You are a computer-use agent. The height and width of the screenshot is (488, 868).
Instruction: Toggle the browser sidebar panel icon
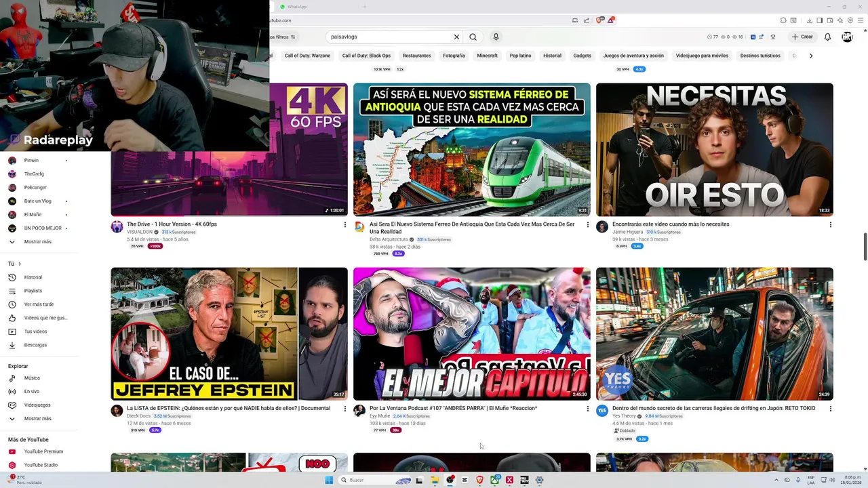point(819,20)
